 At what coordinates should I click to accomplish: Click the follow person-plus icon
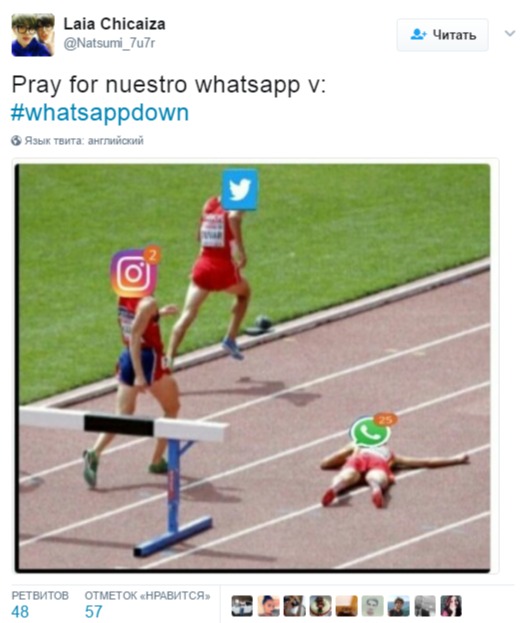[418, 35]
